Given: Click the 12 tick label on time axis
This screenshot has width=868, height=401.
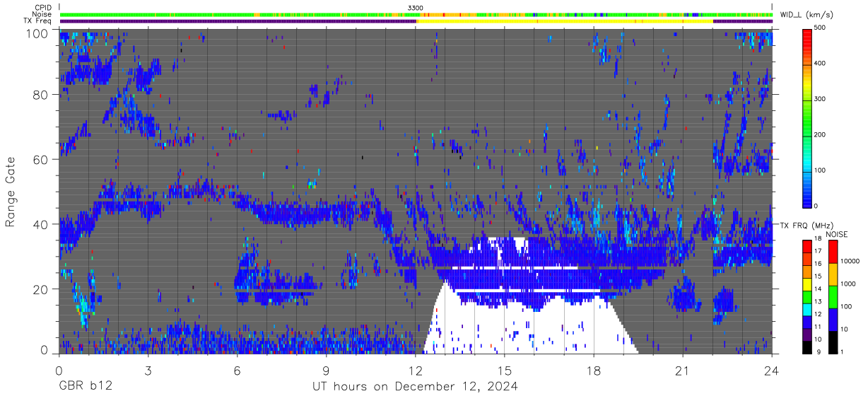Looking at the screenshot, I should coord(416,370).
